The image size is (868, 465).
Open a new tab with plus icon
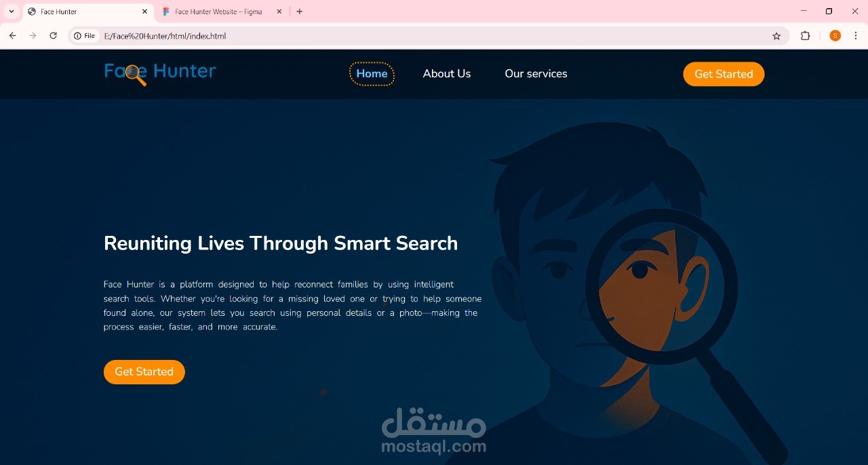(x=300, y=12)
